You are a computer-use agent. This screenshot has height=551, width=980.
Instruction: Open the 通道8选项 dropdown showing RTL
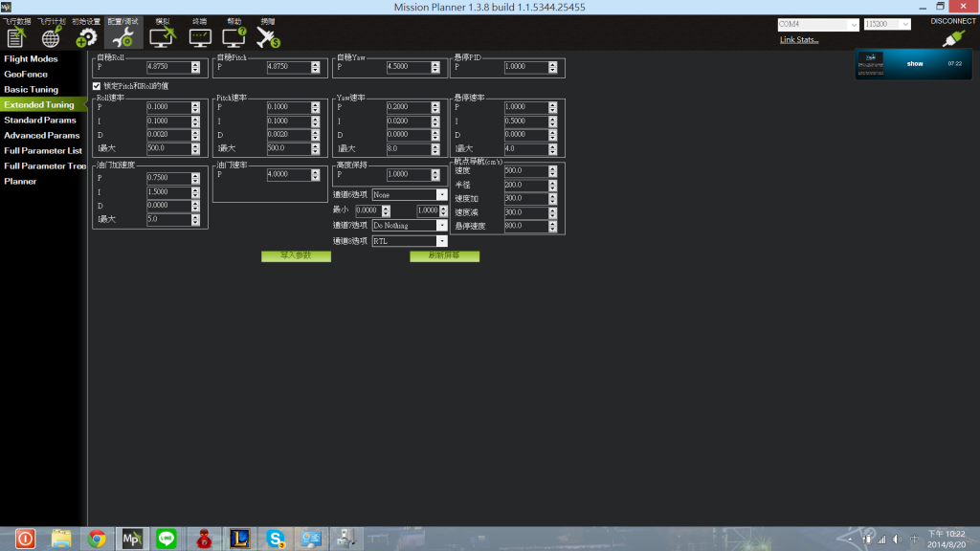click(x=410, y=241)
